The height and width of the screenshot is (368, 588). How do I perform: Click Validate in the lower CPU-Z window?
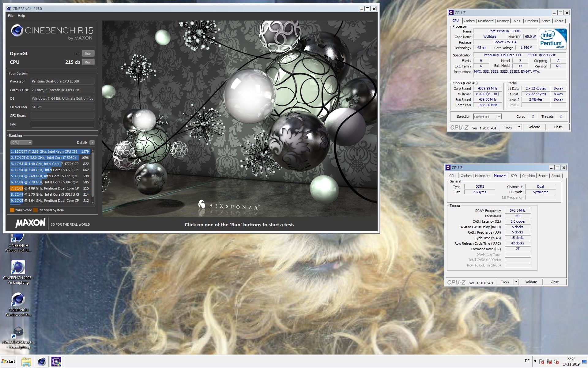coord(531,282)
